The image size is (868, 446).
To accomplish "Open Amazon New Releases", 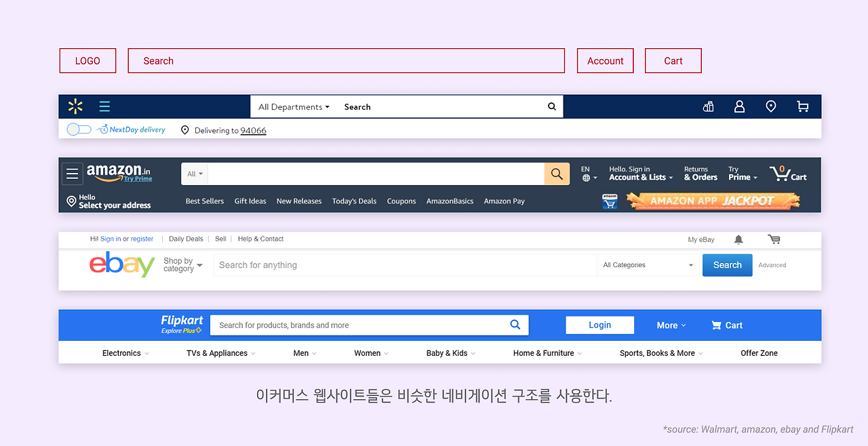I will [299, 201].
